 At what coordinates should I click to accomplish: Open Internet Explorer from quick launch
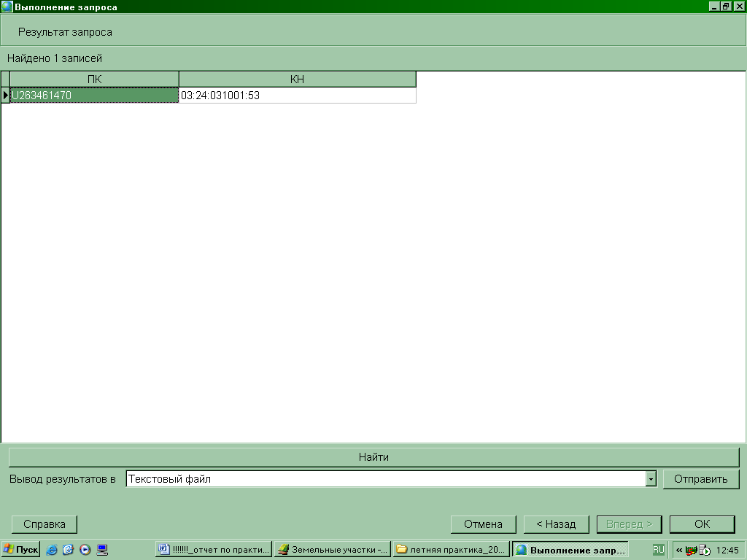[x=52, y=550]
